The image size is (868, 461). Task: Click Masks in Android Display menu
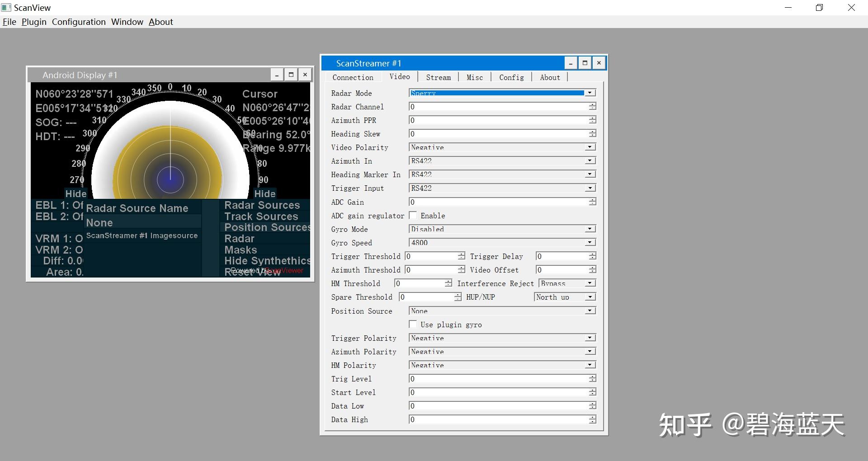point(241,250)
